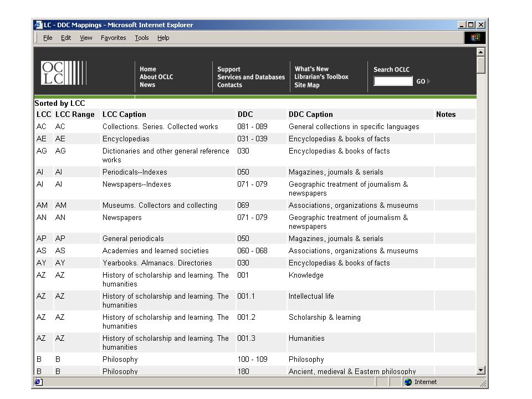Open the View menu

click(86, 38)
